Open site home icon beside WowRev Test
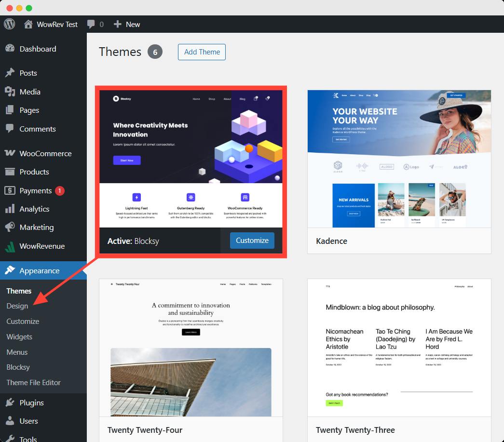This screenshot has width=504, height=442. (28, 24)
